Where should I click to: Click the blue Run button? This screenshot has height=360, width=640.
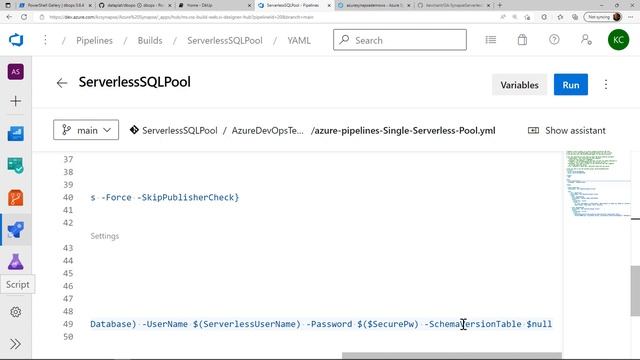[571, 85]
